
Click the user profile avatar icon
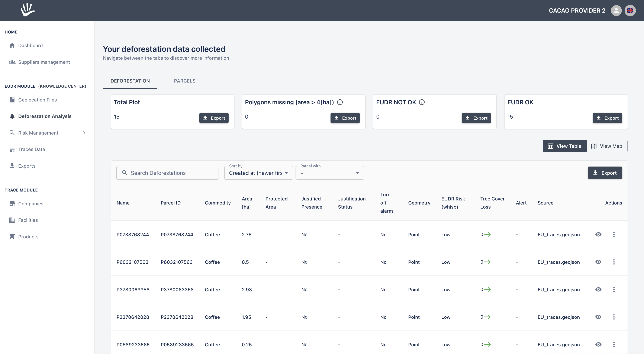pyautogui.click(x=616, y=10)
